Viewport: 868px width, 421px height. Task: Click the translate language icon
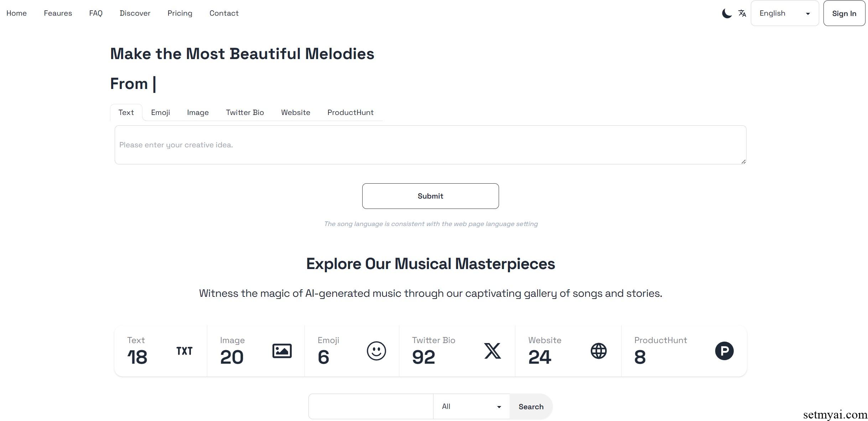pos(742,14)
